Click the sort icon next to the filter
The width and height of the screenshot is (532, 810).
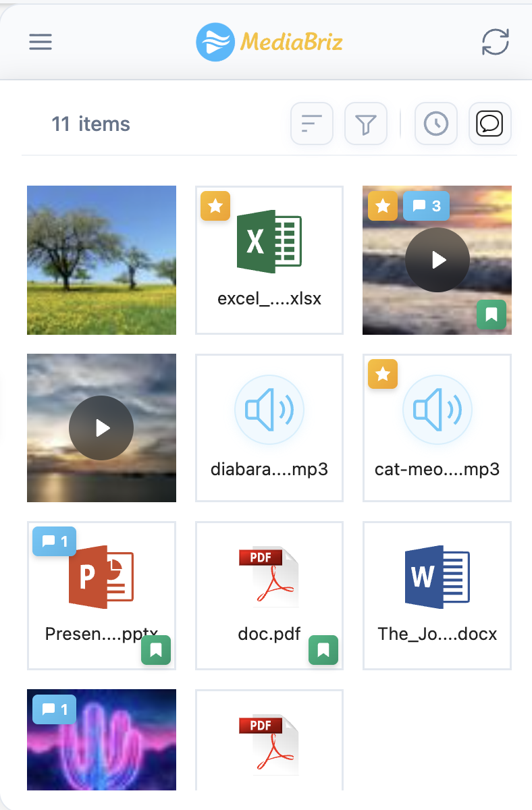pyautogui.click(x=311, y=124)
